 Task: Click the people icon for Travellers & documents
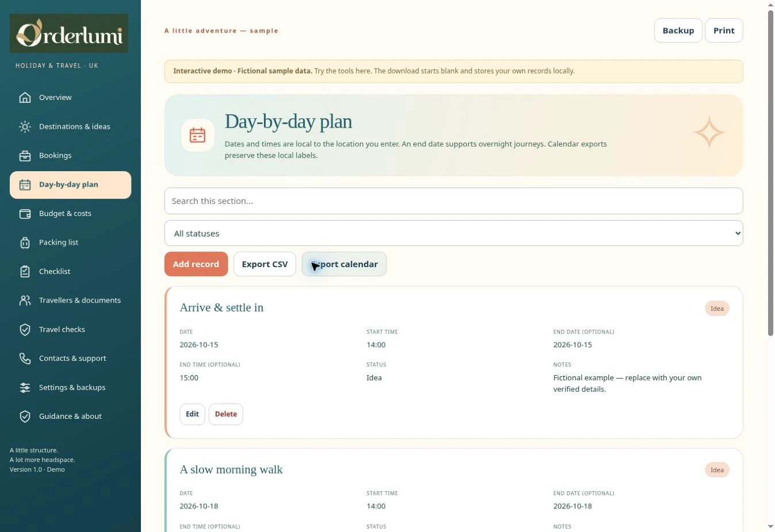pos(25,300)
